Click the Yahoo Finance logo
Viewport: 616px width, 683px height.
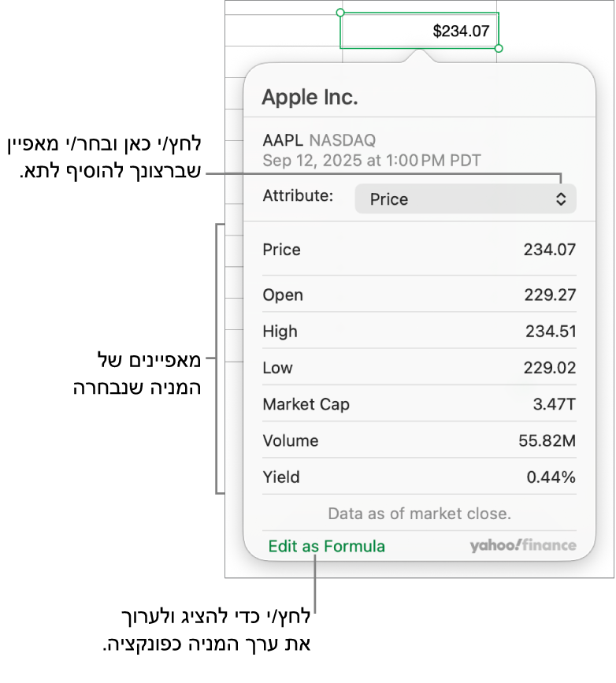(x=523, y=545)
